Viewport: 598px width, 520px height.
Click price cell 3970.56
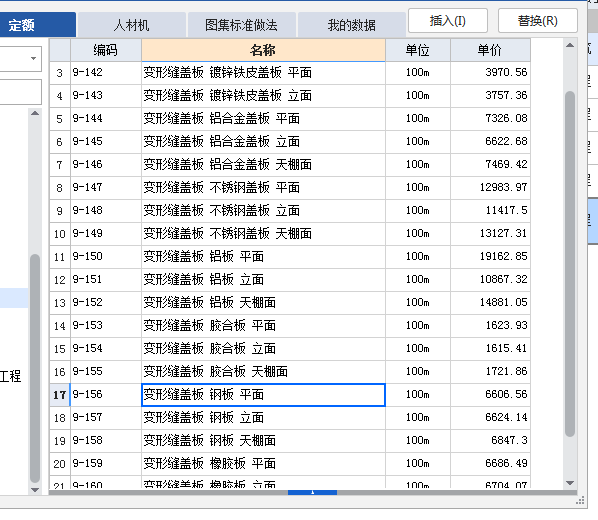pos(490,72)
